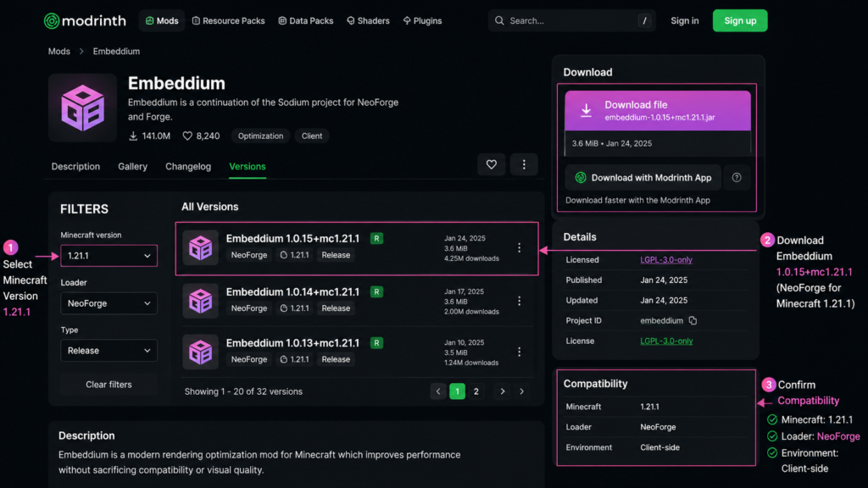Open options menu for version 1.0.14
The height and width of the screenshot is (488, 868).
click(520, 301)
